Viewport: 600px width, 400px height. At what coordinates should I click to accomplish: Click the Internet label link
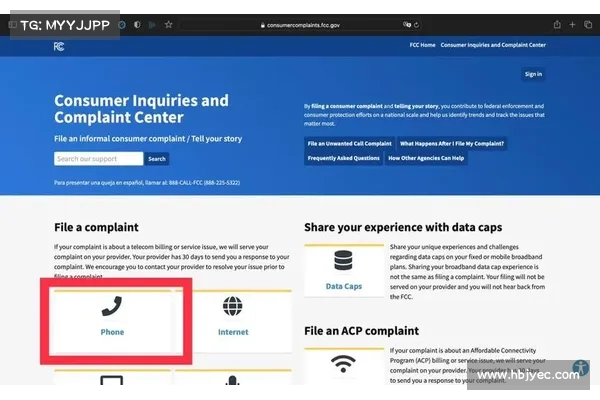pyautogui.click(x=233, y=332)
